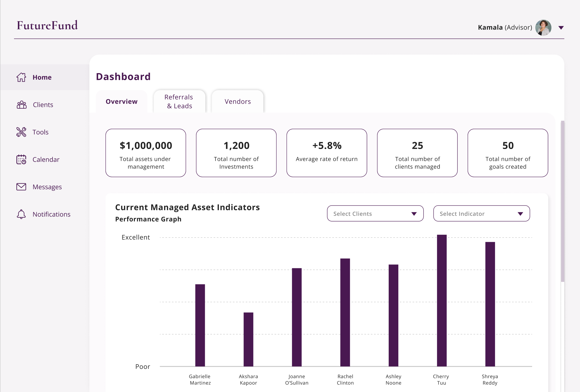Click the Gabrielle Martinez axis label
This screenshot has height=392, width=580.
pos(200,380)
